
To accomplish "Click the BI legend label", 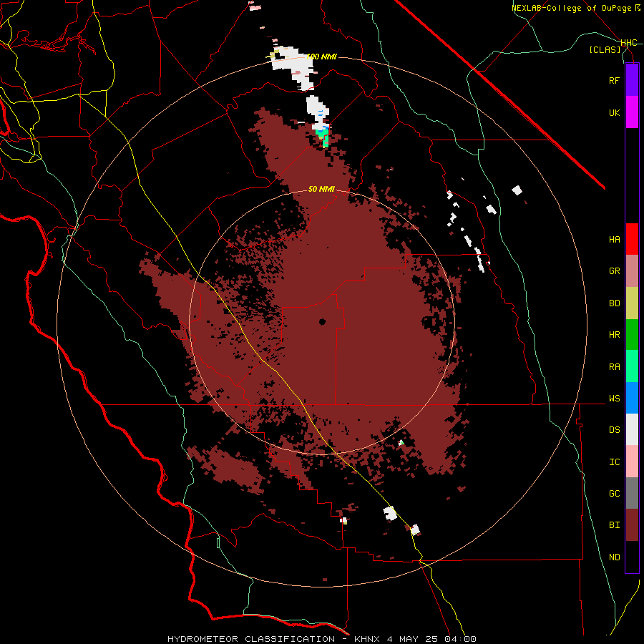I will point(615,525).
